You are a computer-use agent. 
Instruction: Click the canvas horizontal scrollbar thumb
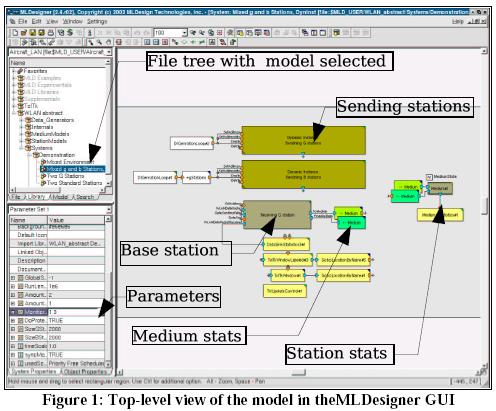coord(298,372)
